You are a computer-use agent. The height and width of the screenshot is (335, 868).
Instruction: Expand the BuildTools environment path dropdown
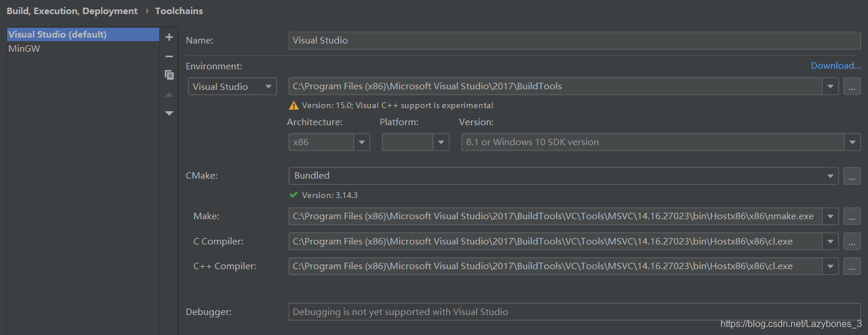pos(830,86)
